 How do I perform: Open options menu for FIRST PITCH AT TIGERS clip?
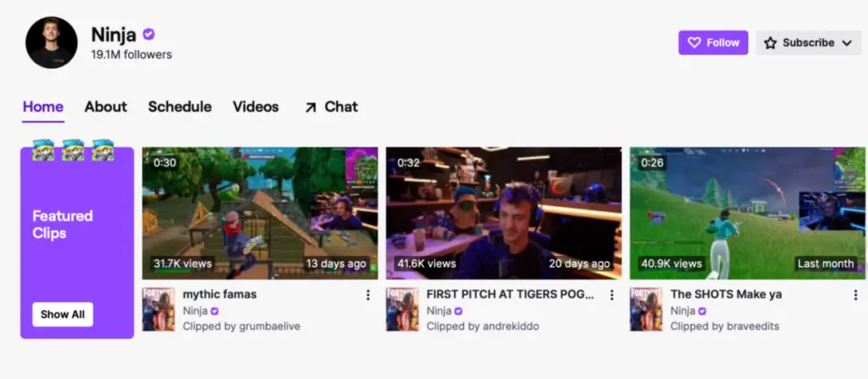(x=612, y=295)
